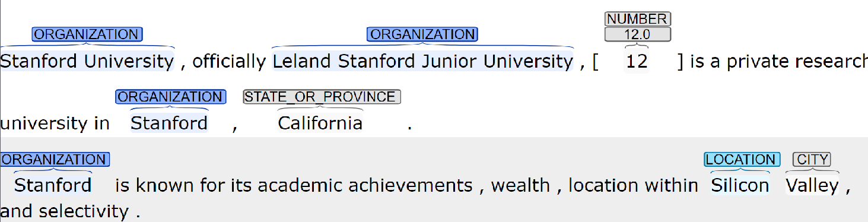Screen dimensions: 868x222
Task: Select the ORGANIZATION label over Leland Stanford Junior University
Action: pos(422,34)
